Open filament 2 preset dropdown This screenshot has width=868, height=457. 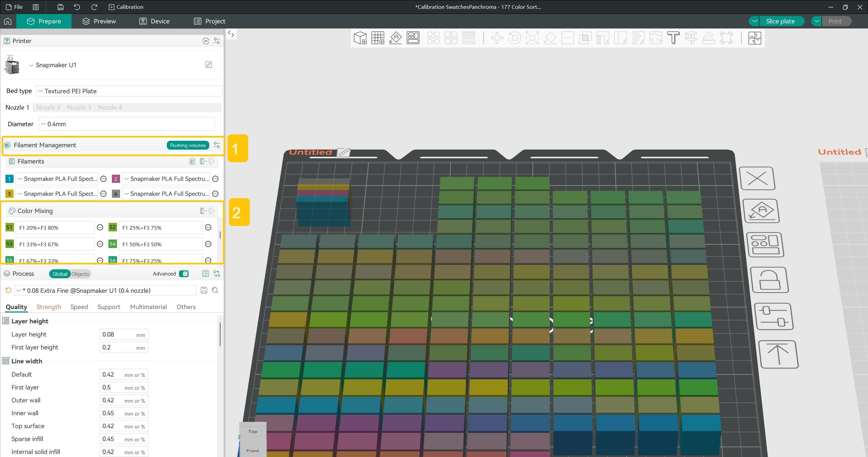pyautogui.click(x=166, y=179)
